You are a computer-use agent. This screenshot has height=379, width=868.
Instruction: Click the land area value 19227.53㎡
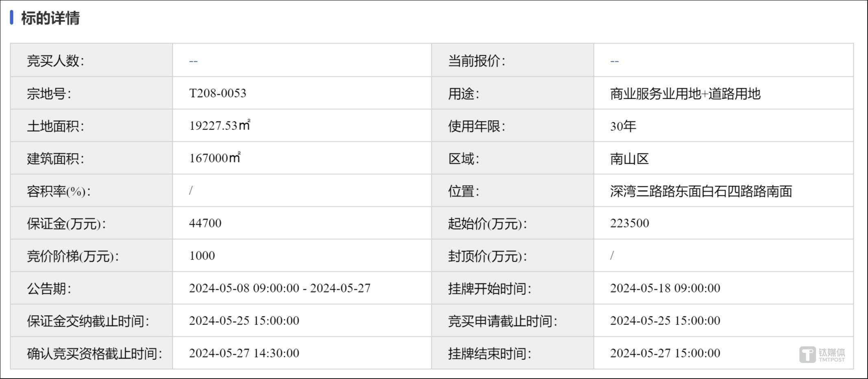pyautogui.click(x=220, y=125)
